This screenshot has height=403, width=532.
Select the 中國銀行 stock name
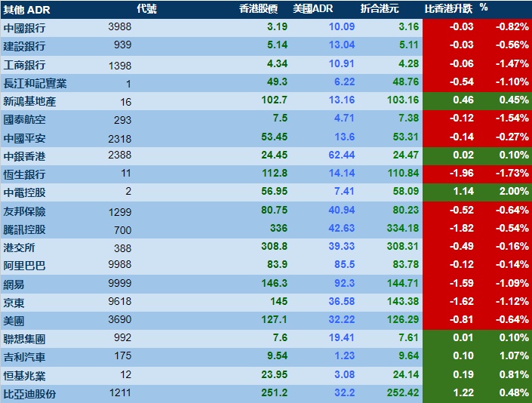pyautogui.click(x=24, y=28)
